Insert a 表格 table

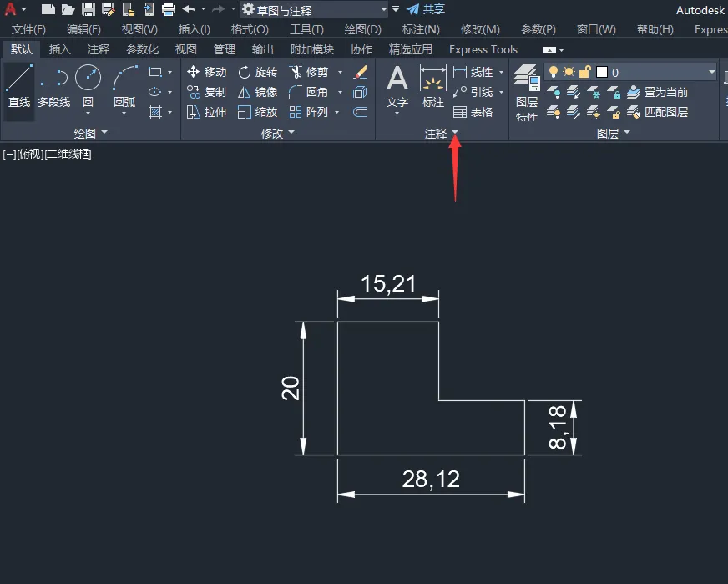473,112
